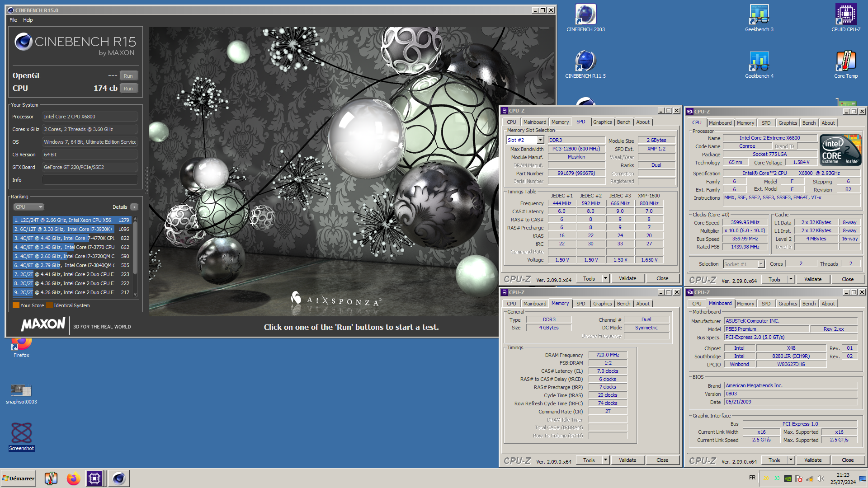
Task: Open the Core Temp desktop shortcut
Action: pos(846,65)
